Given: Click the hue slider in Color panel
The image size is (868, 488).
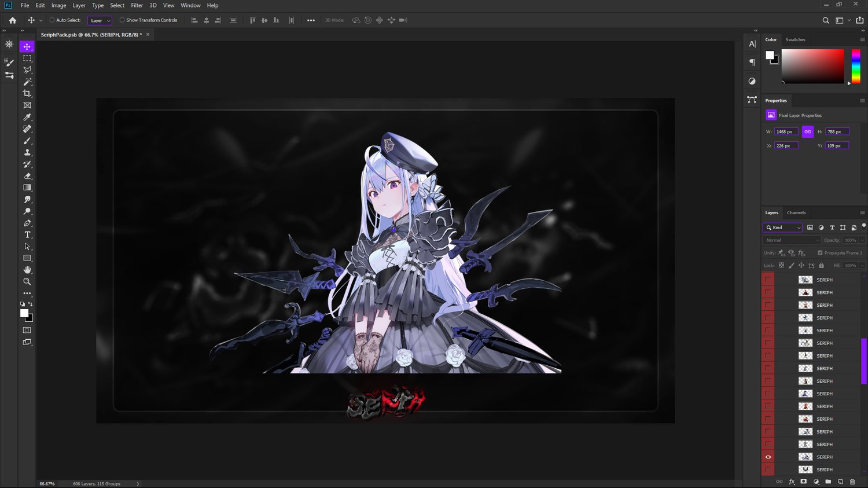Looking at the screenshot, I should pyautogui.click(x=856, y=67).
